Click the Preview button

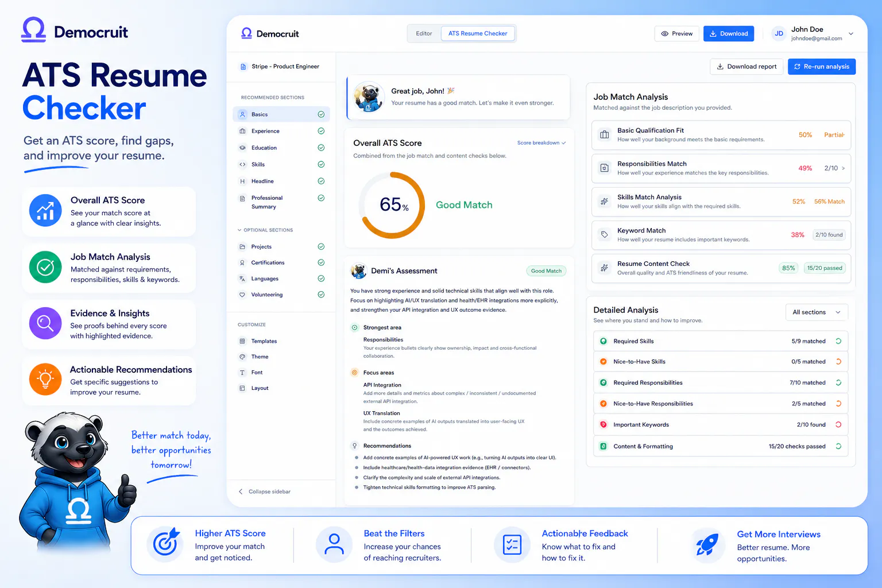pyautogui.click(x=677, y=33)
